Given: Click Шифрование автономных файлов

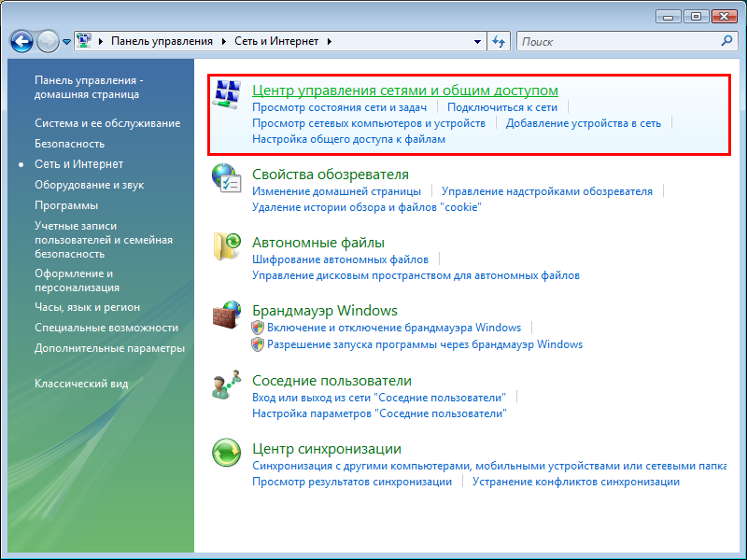Looking at the screenshot, I should (x=340, y=259).
